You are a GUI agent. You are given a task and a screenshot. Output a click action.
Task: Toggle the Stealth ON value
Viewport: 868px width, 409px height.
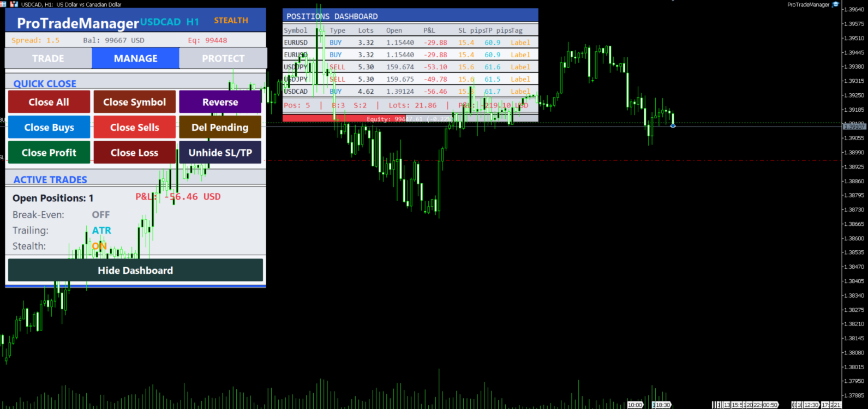(99, 246)
